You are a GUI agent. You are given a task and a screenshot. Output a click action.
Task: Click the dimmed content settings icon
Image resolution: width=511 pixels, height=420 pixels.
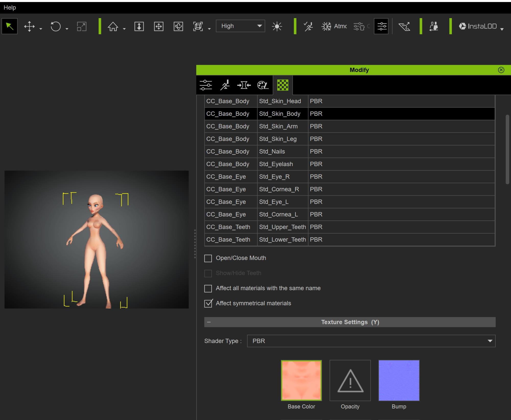coord(361,26)
